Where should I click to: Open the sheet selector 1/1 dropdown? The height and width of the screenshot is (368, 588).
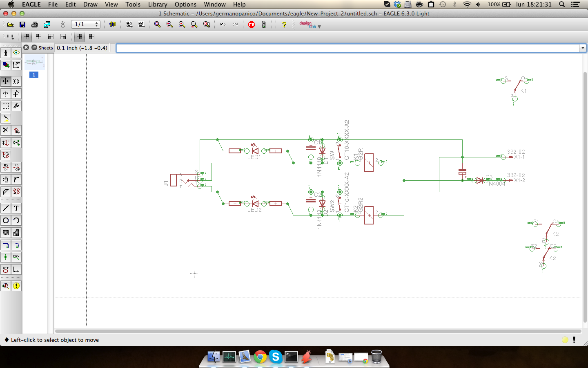(x=86, y=25)
